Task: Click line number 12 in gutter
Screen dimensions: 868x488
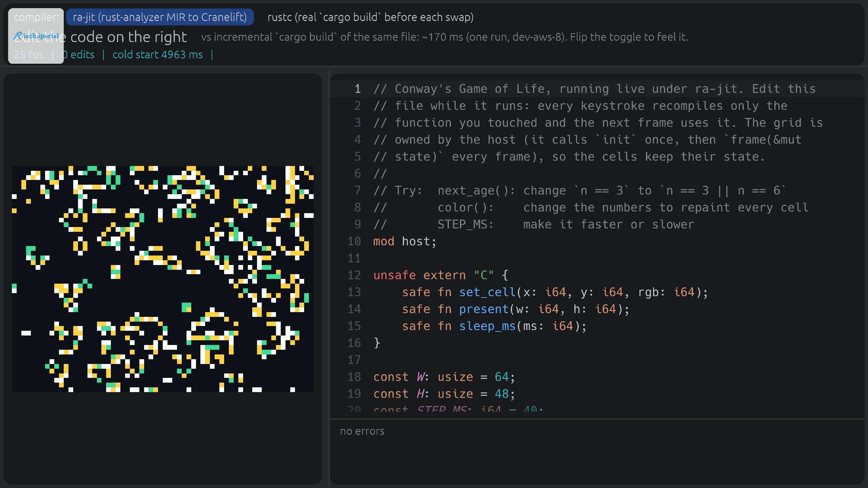Action: [354, 275]
